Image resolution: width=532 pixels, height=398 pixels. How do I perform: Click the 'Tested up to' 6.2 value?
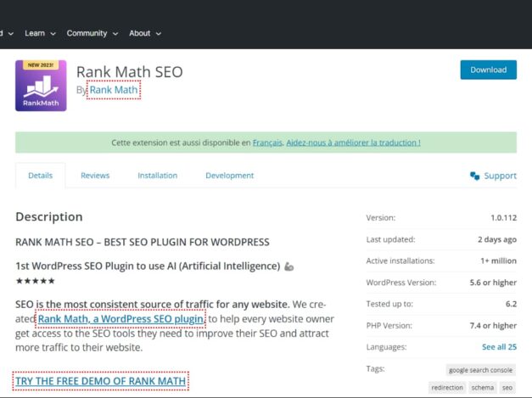[x=511, y=304]
